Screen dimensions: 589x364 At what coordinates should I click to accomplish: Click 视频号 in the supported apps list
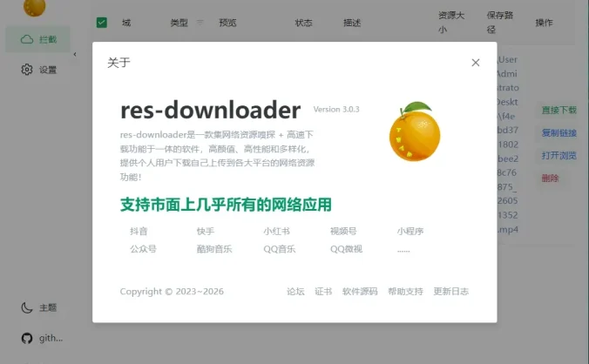343,231
